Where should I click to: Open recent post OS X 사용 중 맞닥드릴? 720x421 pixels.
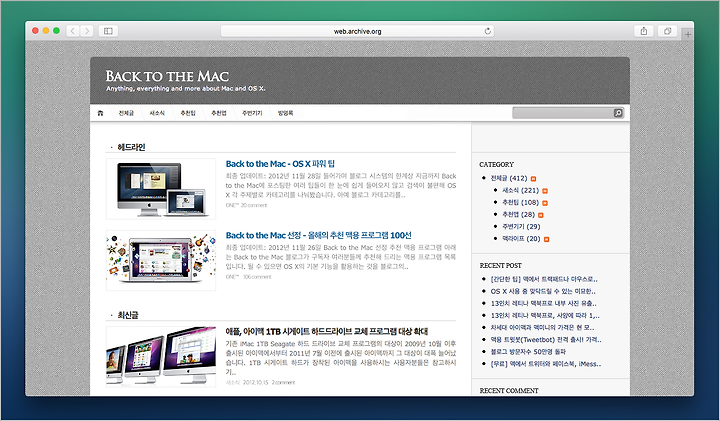click(x=543, y=292)
